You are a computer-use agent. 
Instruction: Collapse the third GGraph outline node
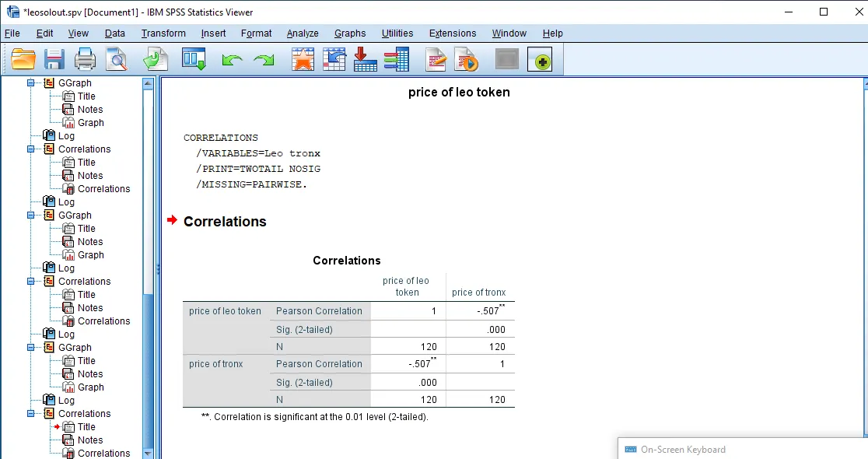[31, 348]
